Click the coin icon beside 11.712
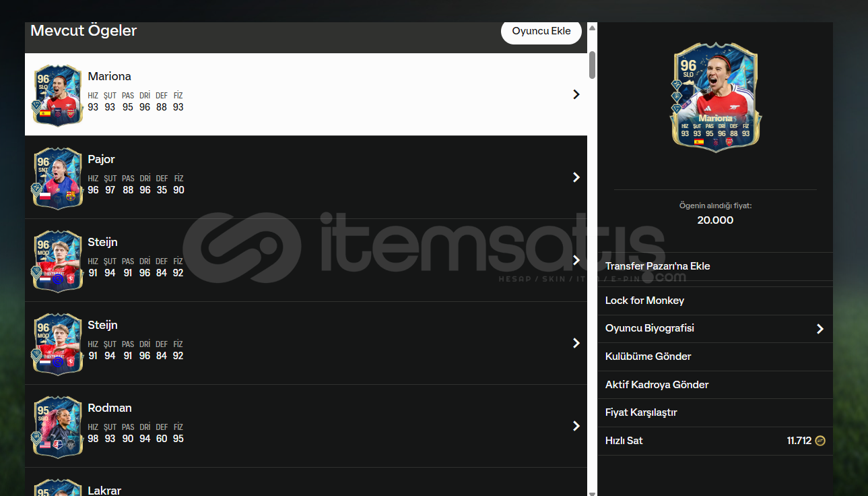 click(x=820, y=441)
